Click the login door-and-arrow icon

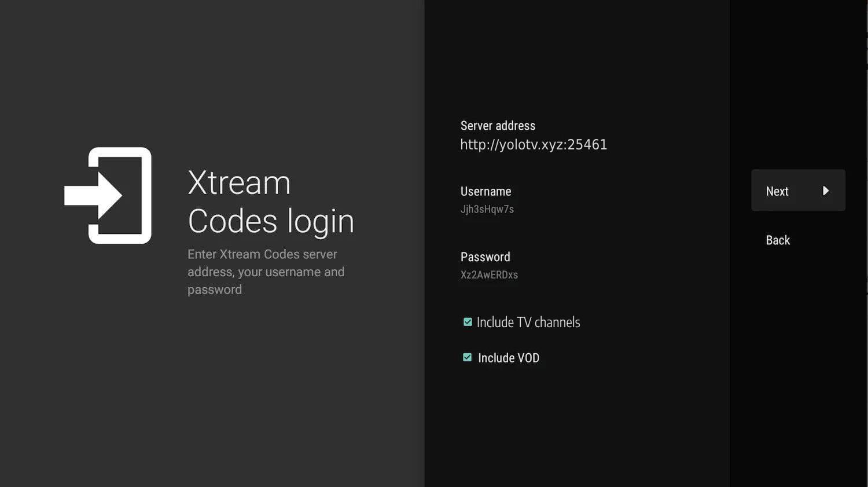point(108,196)
